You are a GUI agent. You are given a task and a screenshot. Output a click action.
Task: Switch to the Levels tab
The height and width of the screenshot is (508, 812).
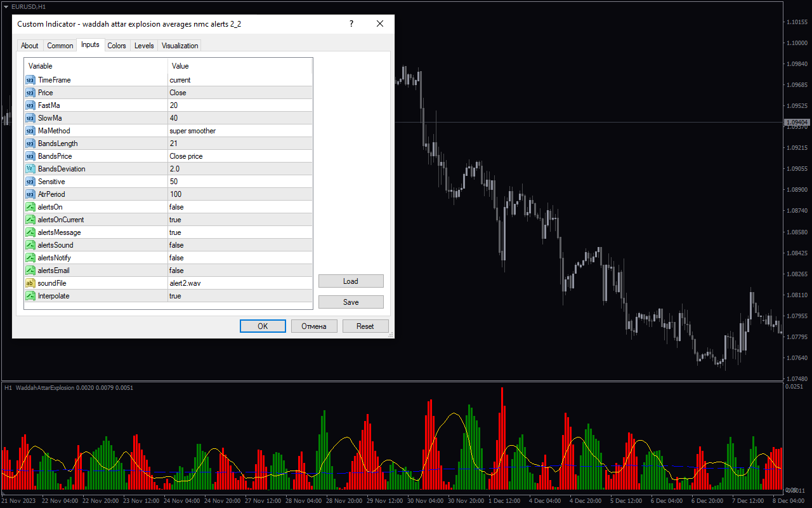(144, 46)
